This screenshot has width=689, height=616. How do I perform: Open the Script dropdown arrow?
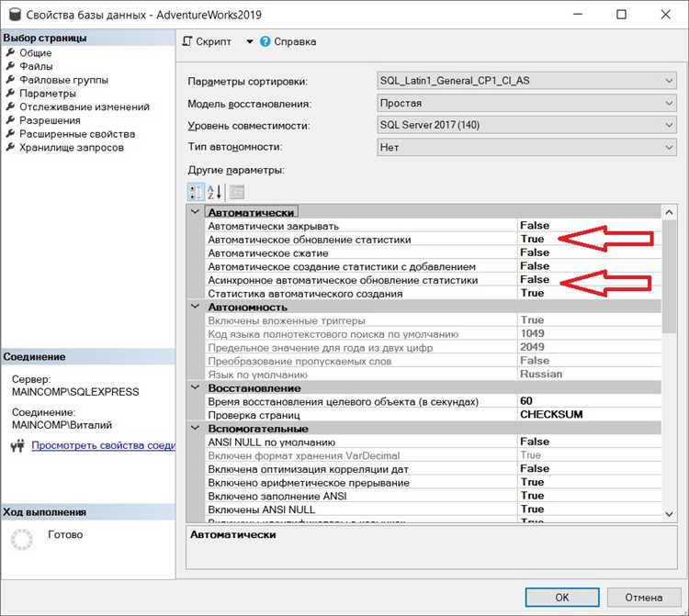point(249,41)
